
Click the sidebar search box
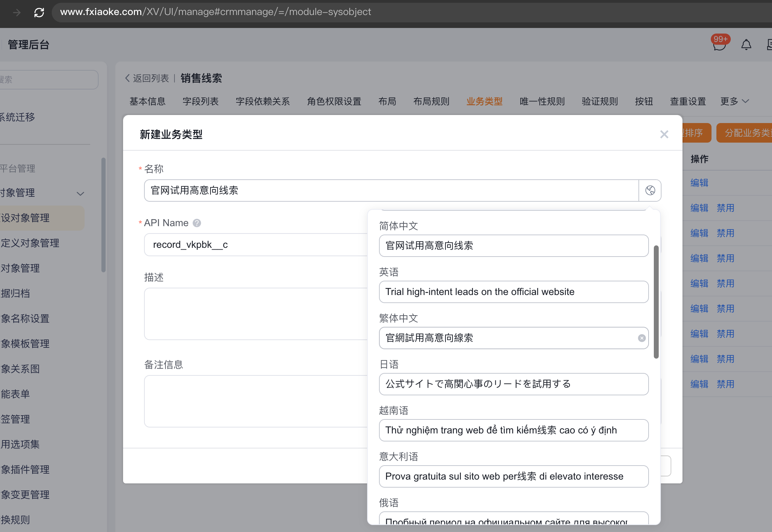49,80
